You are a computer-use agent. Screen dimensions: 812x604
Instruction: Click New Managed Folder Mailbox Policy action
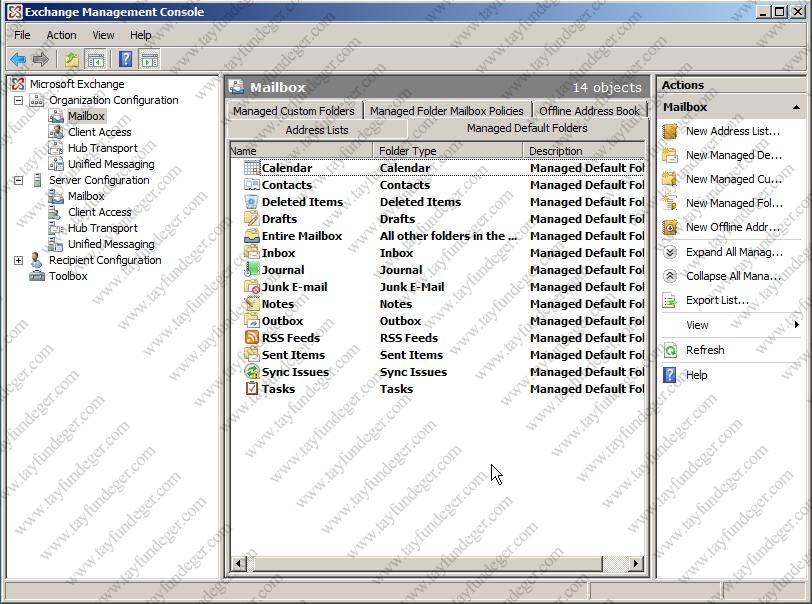click(734, 203)
